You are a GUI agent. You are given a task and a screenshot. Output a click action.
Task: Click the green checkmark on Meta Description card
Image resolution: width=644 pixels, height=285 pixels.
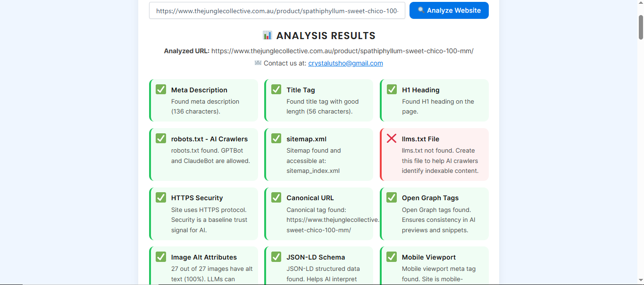click(x=161, y=90)
